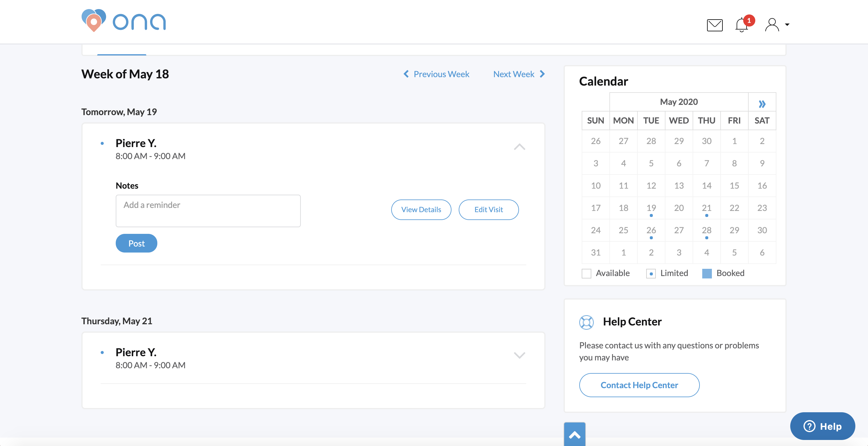The width and height of the screenshot is (868, 446).
Task: Open the notification bell
Action: coord(742,25)
